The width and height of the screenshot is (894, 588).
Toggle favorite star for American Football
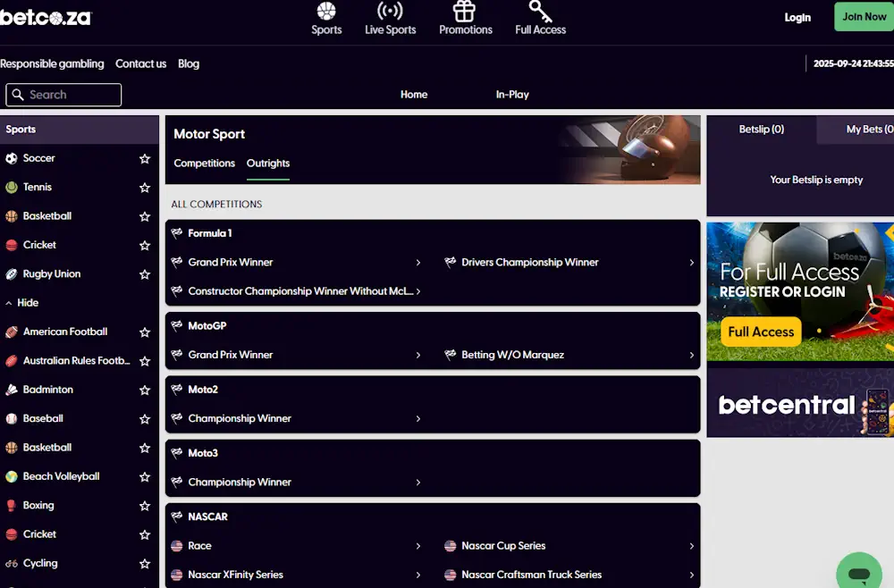coord(145,332)
